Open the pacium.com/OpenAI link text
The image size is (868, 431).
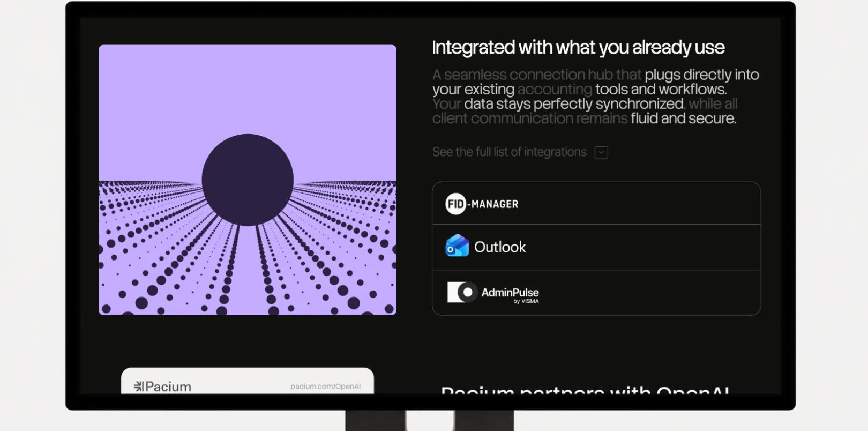click(x=325, y=387)
